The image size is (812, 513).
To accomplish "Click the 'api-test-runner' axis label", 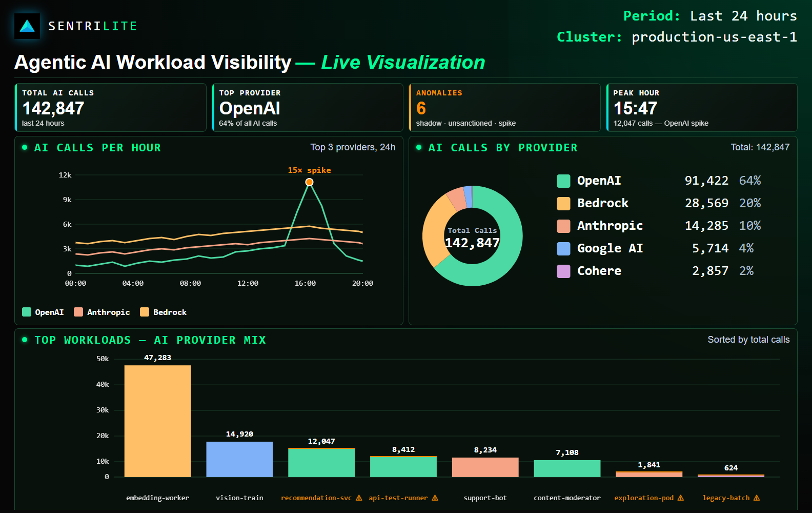I will 398,498.
